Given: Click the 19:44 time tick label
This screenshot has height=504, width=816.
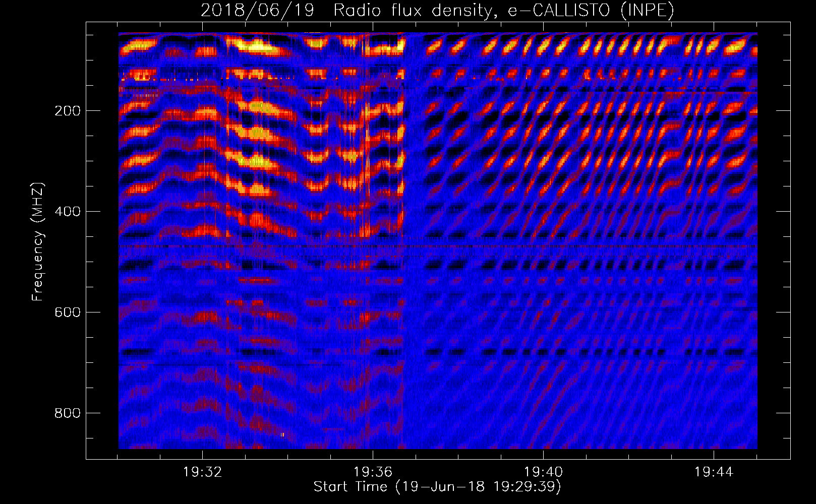Looking at the screenshot, I should pos(714,472).
